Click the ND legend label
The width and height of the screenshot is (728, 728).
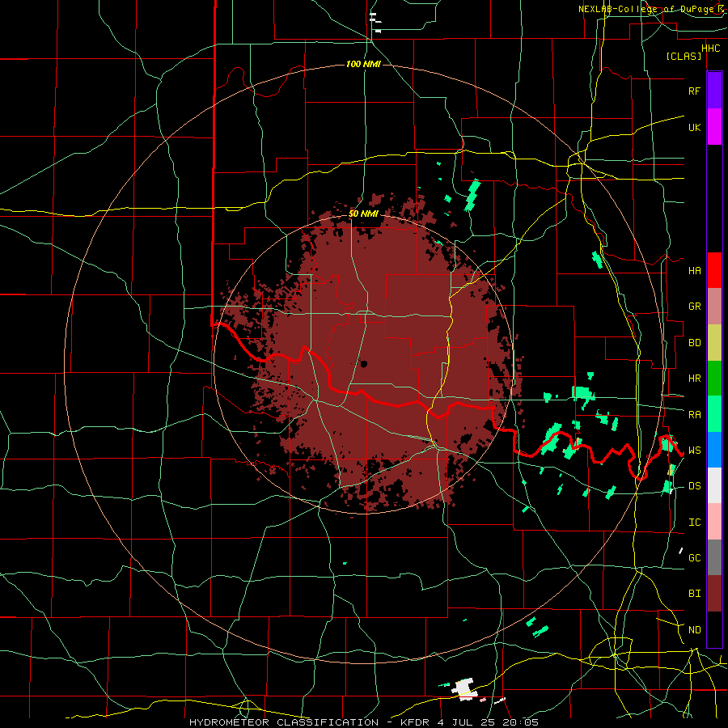point(694,629)
